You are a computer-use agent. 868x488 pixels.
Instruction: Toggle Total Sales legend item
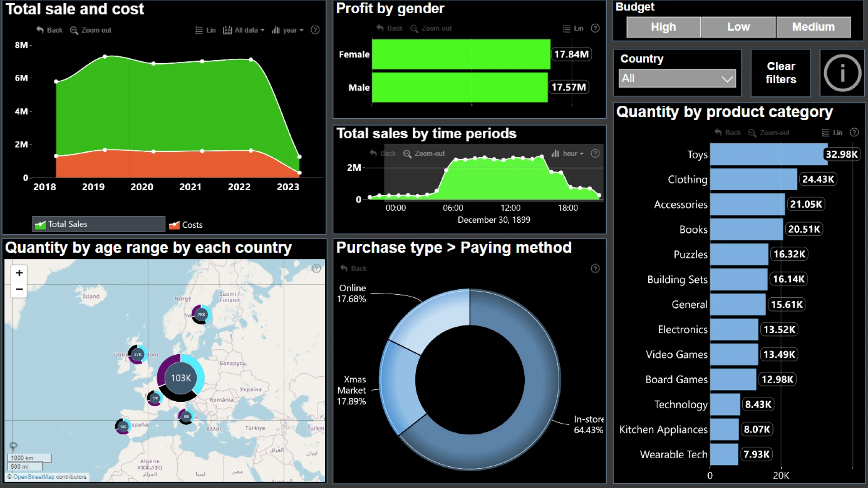pos(99,224)
